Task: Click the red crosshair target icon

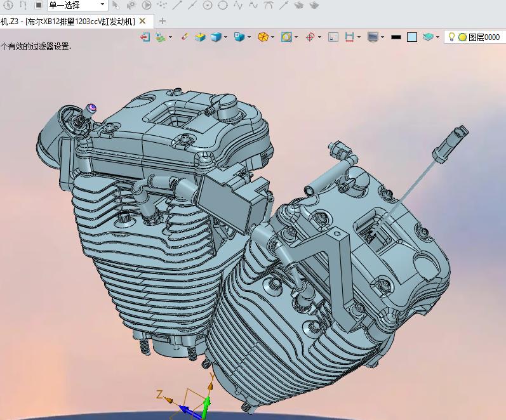Action: click(x=310, y=37)
